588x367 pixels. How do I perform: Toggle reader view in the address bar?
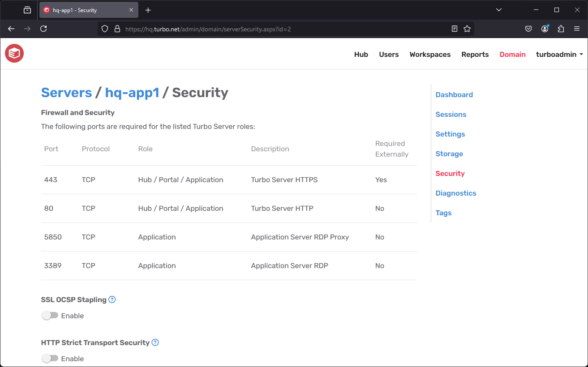455,28
